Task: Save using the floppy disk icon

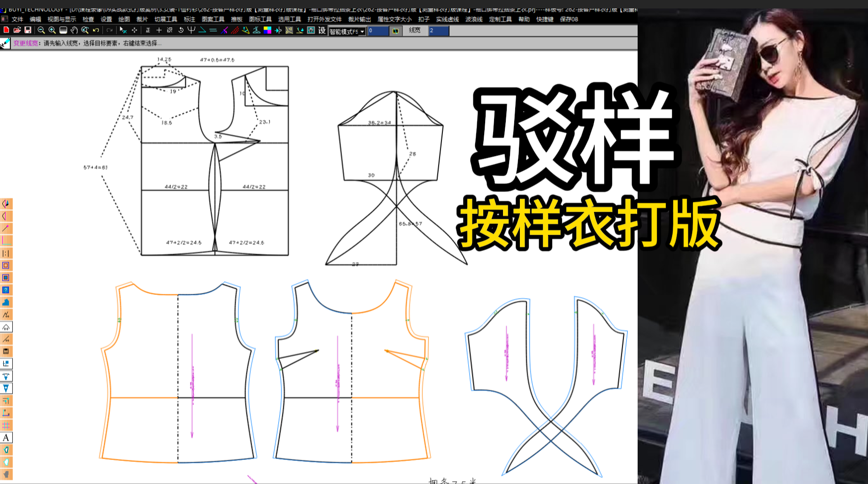Action: click(x=28, y=30)
